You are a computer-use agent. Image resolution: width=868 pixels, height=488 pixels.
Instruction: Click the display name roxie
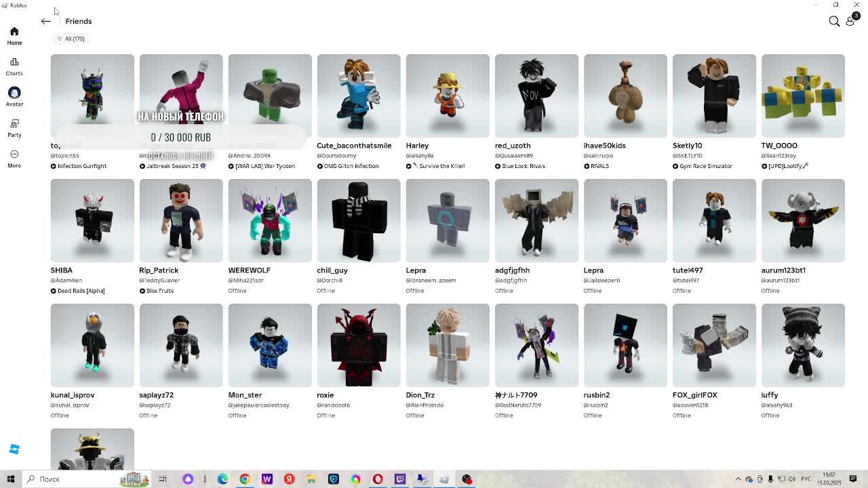pos(325,394)
